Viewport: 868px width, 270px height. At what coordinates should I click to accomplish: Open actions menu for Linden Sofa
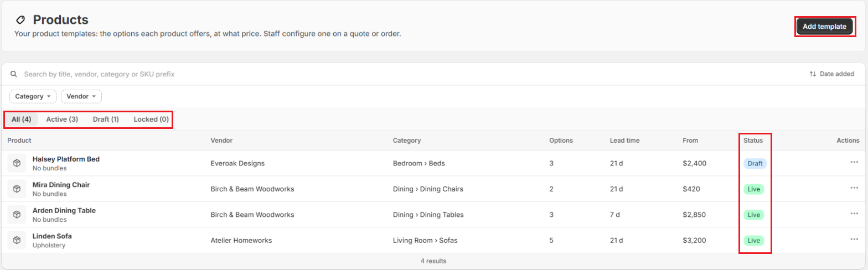click(854, 239)
